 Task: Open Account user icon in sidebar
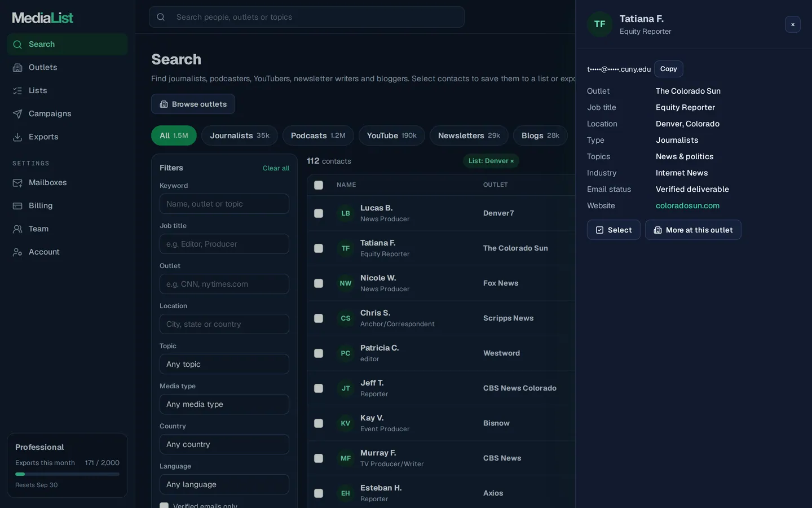(x=17, y=252)
